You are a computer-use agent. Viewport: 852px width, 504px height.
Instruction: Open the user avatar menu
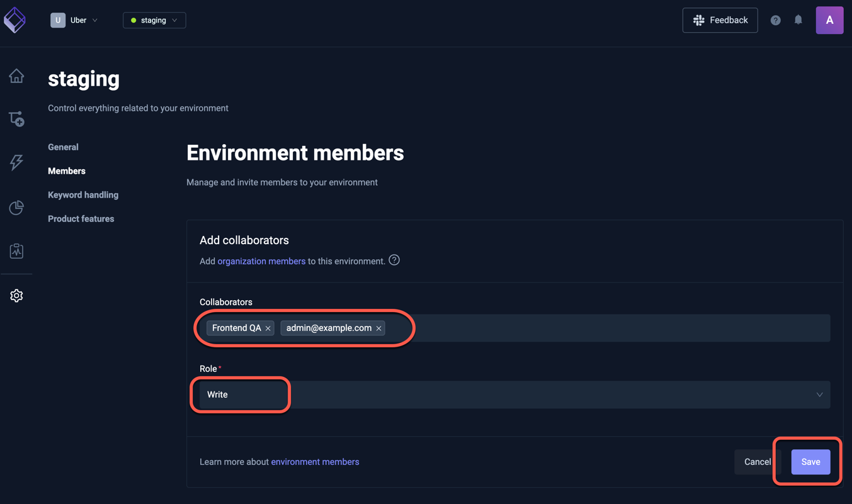click(x=829, y=20)
